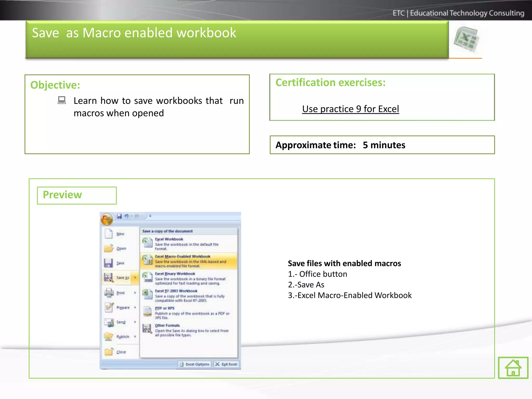Choose Save As in the Office menu
The width and height of the screenshot is (532, 399).
click(x=123, y=278)
